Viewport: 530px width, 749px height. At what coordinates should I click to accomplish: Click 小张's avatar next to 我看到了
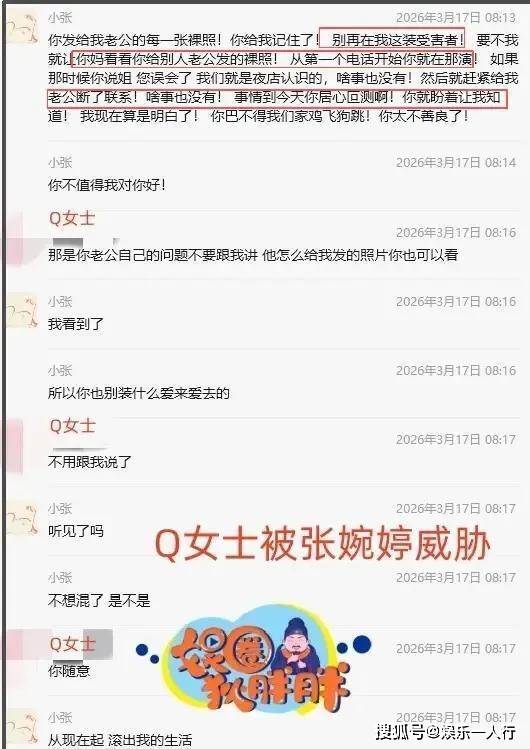click(22, 310)
